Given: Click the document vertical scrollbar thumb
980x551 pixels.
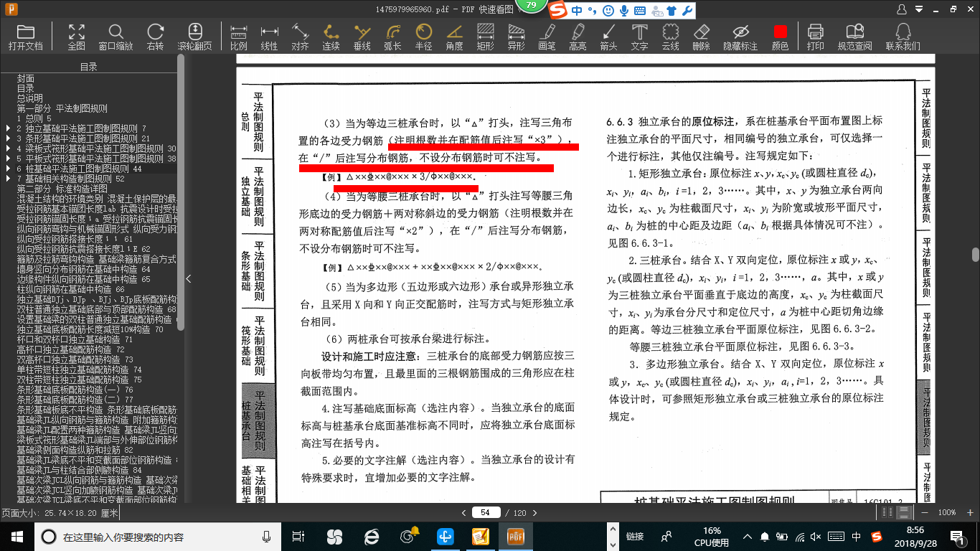Looking at the screenshot, I should tap(976, 255).
